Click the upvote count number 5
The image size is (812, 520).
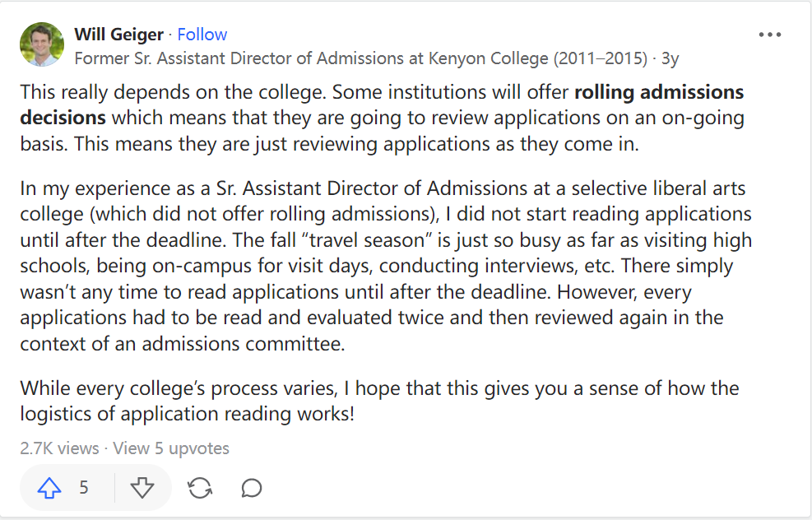(x=84, y=488)
